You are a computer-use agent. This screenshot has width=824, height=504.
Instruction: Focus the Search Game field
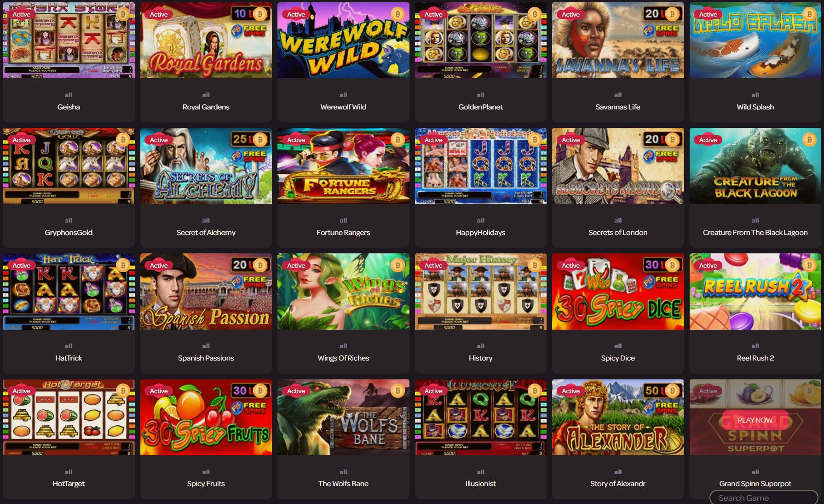point(764,498)
